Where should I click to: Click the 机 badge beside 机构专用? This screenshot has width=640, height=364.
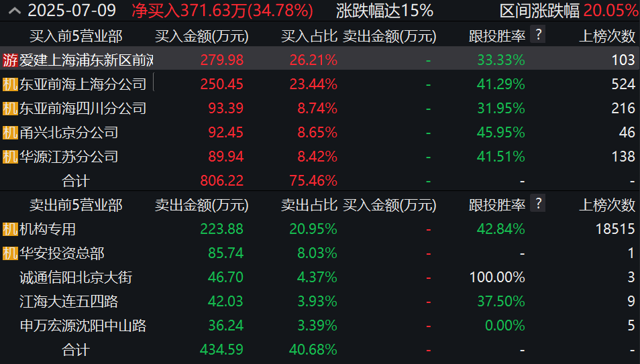click(x=10, y=229)
